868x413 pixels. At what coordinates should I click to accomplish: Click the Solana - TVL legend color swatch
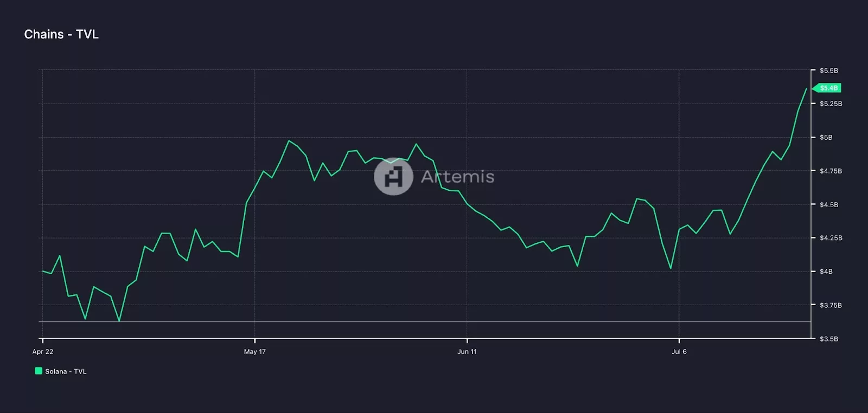click(39, 371)
